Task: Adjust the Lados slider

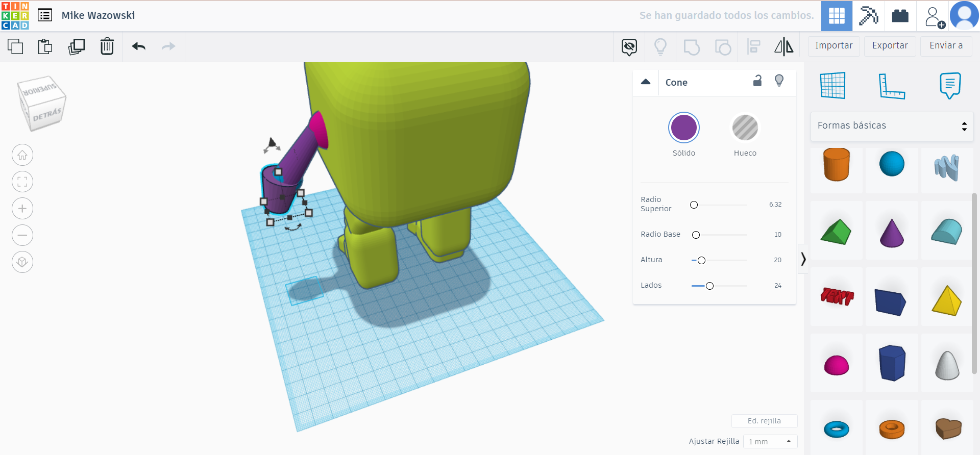Action: pyautogui.click(x=709, y=286)
